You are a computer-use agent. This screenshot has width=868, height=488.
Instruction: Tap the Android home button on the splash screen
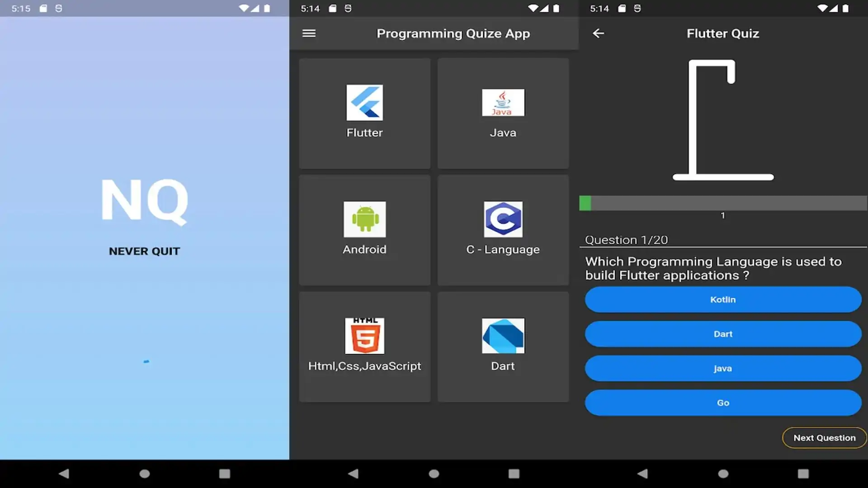click(145, 474)
